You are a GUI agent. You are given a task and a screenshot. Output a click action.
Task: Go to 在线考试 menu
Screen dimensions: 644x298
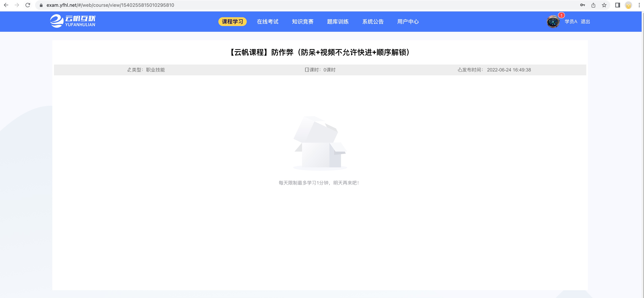pos(268,22)
